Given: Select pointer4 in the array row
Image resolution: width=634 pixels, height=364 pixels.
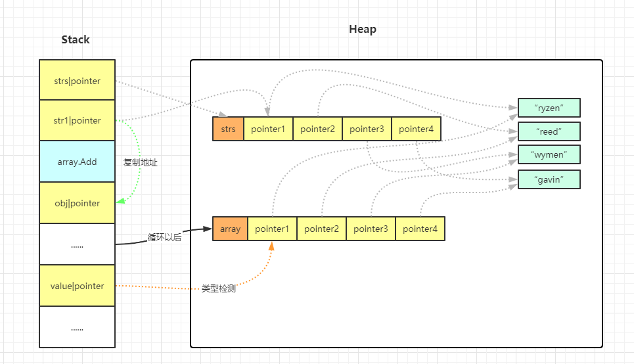Looking at the screenshot, I should click(x=420, y=229).
